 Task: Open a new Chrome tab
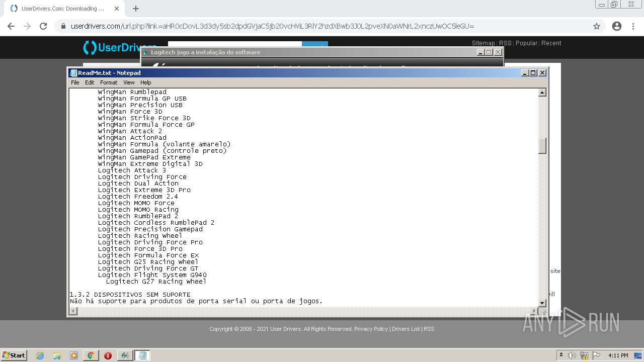pos(136,9)
